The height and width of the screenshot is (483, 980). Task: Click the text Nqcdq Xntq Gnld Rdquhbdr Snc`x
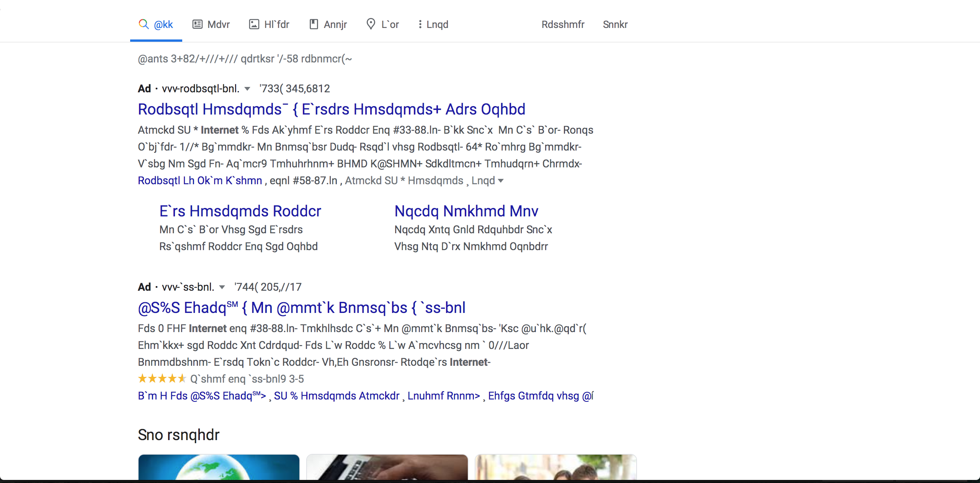(473, 230)
